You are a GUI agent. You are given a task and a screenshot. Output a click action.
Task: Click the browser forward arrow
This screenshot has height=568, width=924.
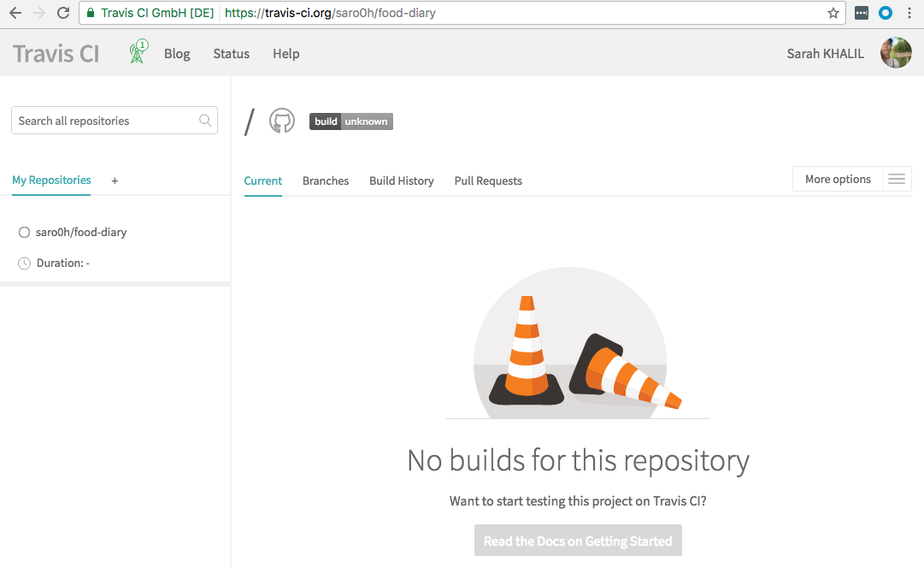pos(39,13)
